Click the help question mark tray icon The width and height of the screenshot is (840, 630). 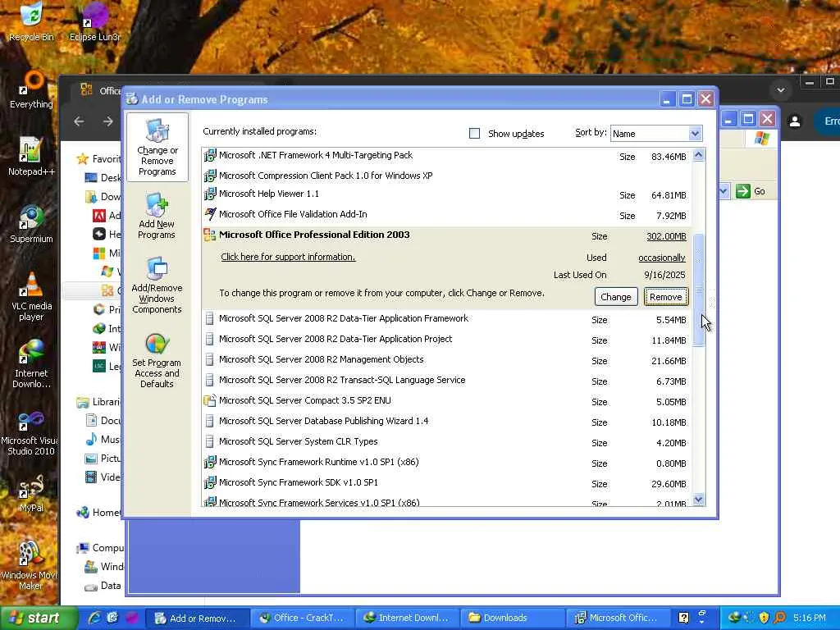tap(683, 618)
